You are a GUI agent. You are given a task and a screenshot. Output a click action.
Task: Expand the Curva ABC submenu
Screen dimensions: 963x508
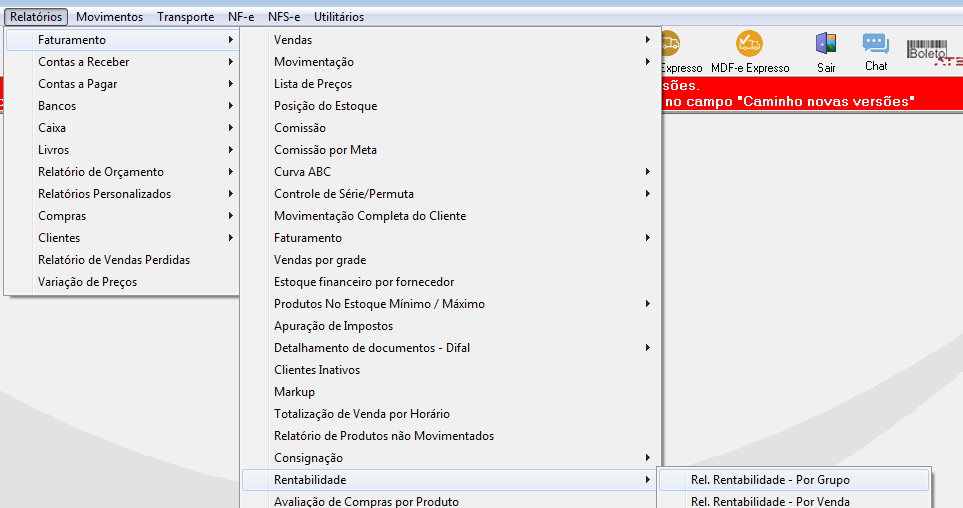coord(451,172)
